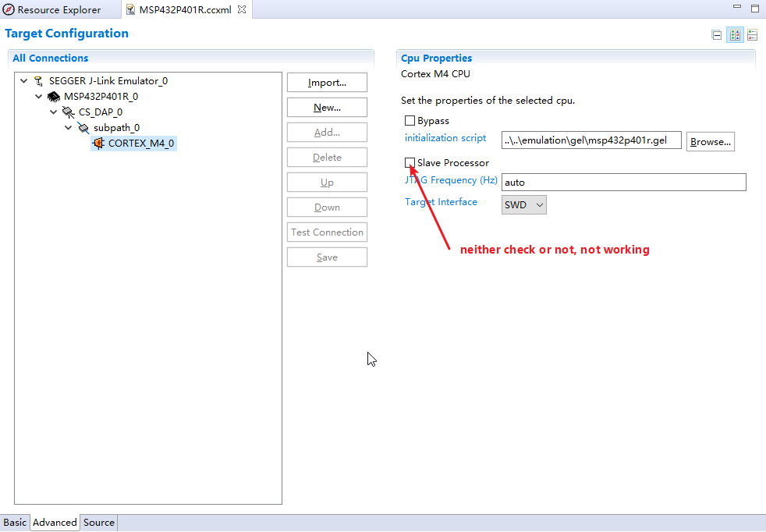Open the Source tab
766x532 pixels.
[x=99, y=522]
